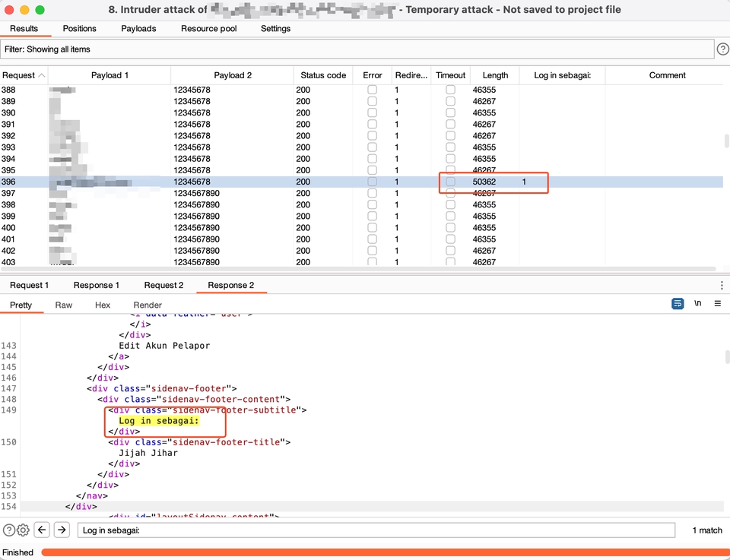Switch to the Raw view
730x560 pixels.
64,305
